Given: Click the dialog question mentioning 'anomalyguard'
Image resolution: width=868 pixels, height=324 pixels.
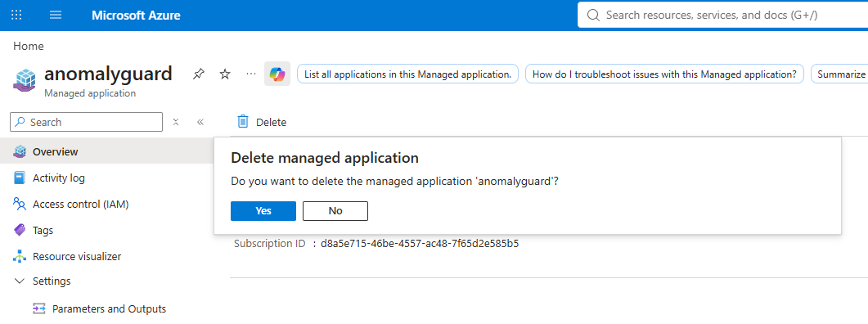Looking at the screenshot, I should [x=394, y=182].
